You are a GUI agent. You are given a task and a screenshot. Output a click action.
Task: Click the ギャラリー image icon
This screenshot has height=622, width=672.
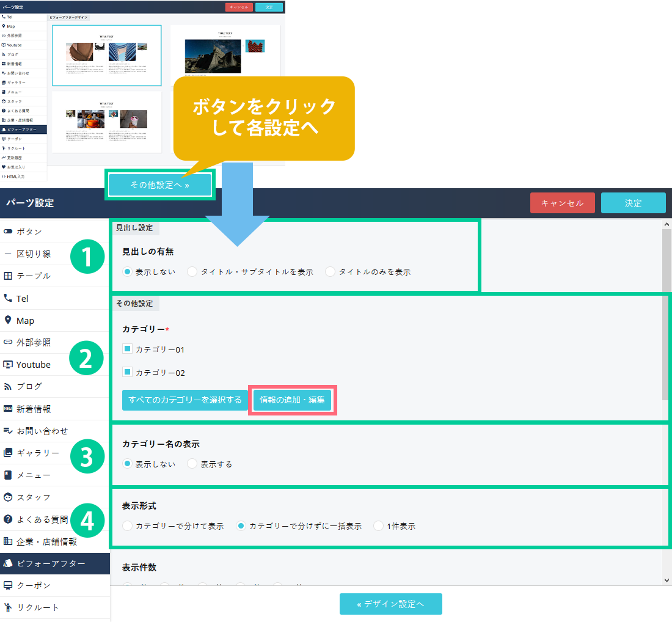pos(8,453)
